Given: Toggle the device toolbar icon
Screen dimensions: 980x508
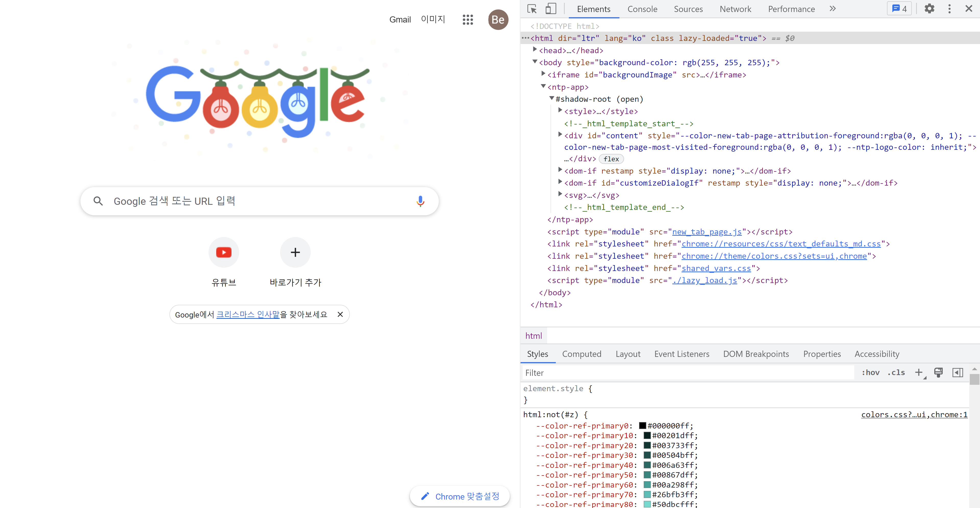Looking at the screenshot, I should tap(550, 9).
